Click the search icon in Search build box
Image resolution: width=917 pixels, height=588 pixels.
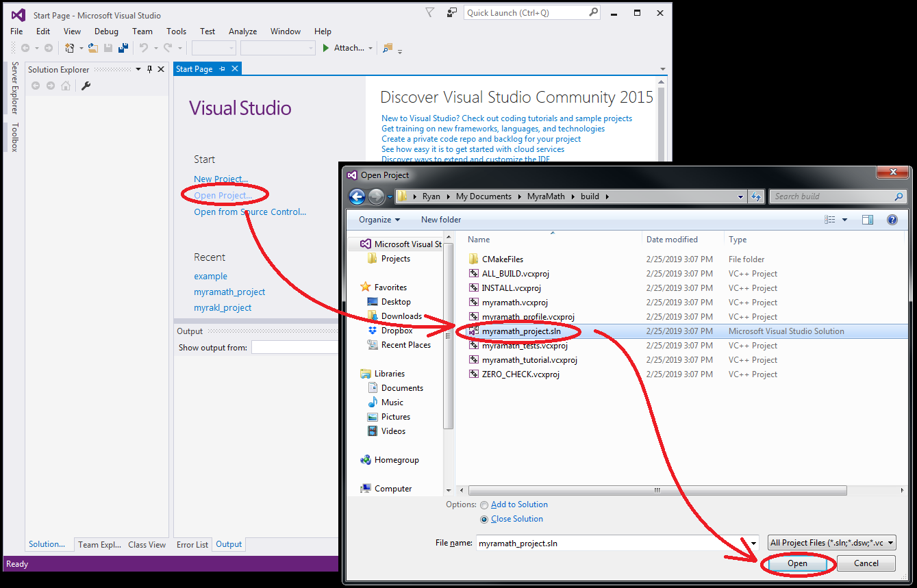899,196
